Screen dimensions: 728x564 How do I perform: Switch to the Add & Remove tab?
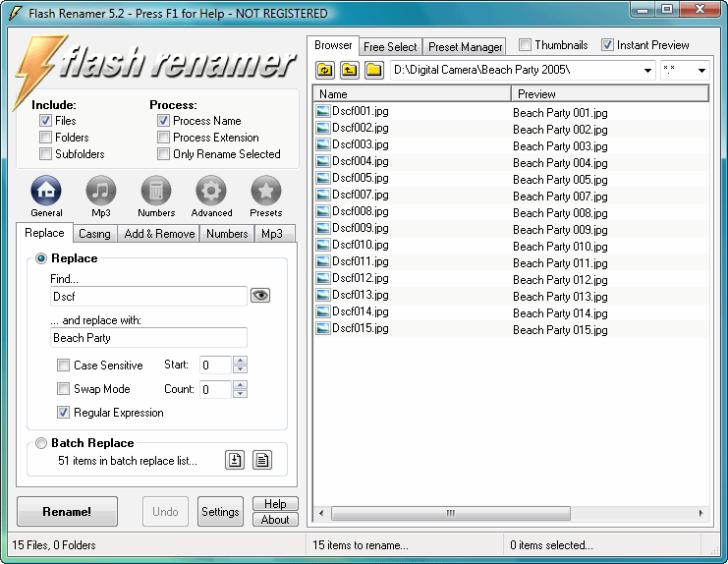coord(159,234)
